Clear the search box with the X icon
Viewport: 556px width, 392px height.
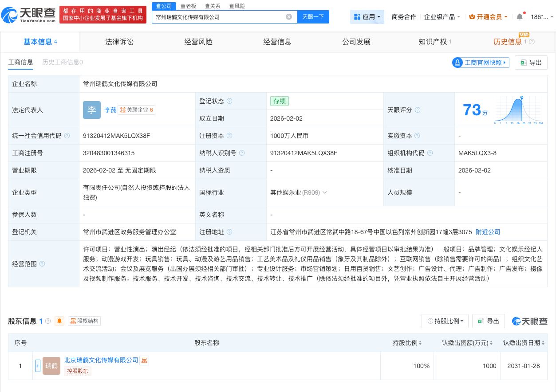tap(289, 16)
